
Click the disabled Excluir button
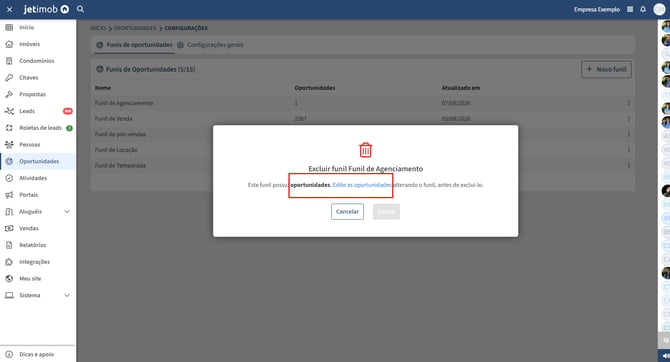(386, 212)
